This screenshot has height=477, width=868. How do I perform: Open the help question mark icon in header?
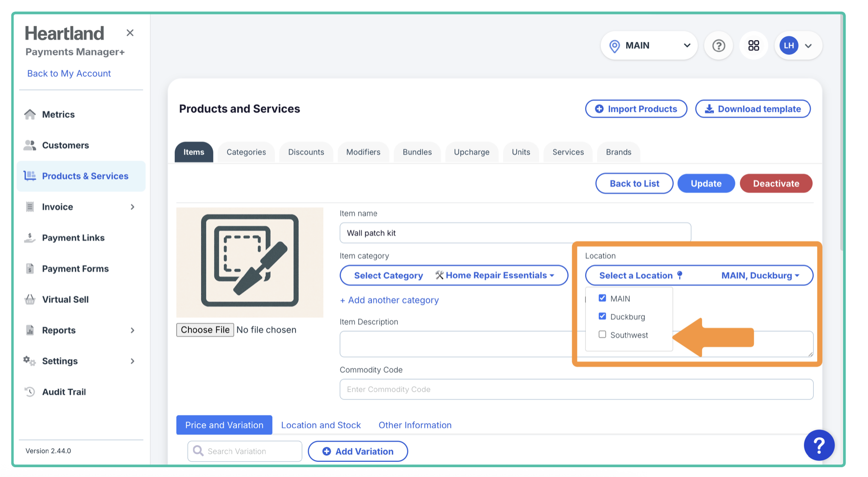(718, 46)
